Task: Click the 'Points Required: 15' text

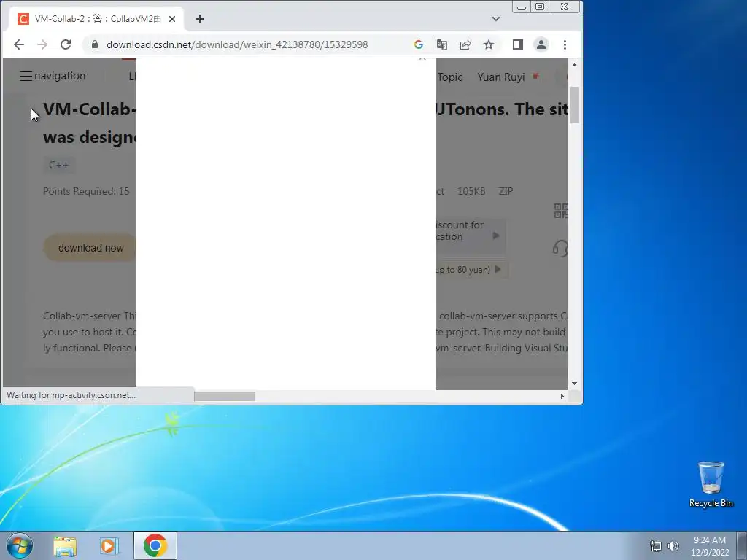Action: click(x=86, y=191)
